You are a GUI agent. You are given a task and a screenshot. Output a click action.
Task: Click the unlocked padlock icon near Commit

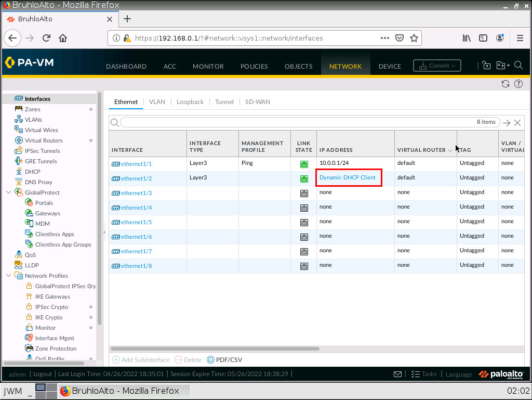(486, 66)
